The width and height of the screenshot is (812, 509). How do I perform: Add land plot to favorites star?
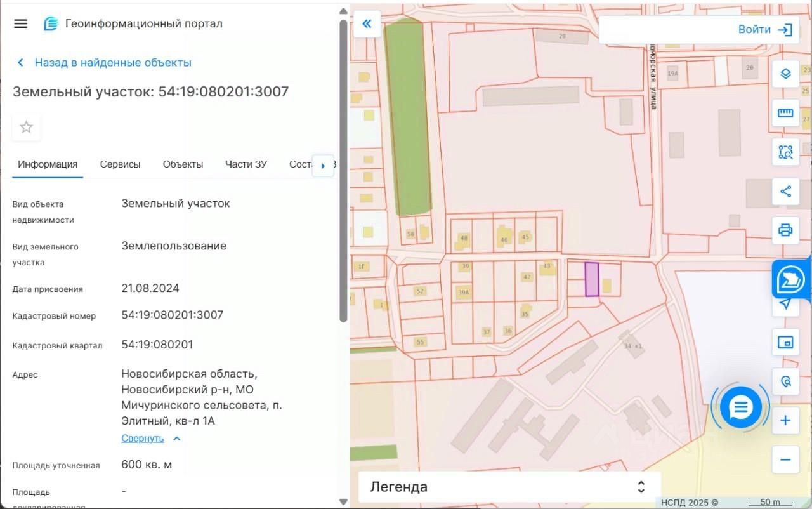pyautogui.click(x=26, y=128)
